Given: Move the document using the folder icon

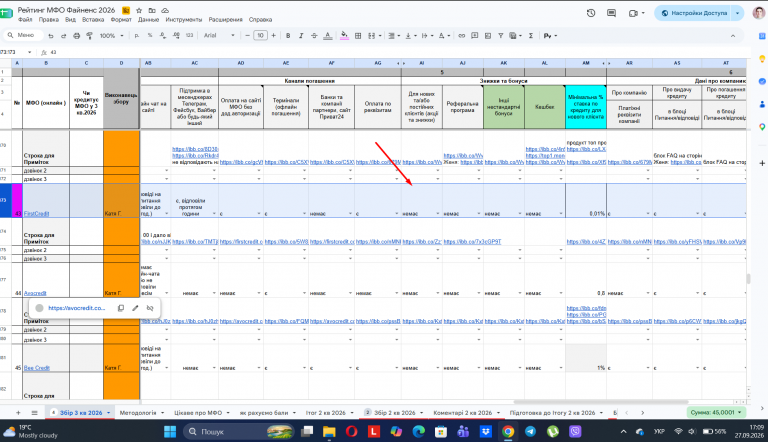Looking at the screenshot, I should pyautogui.click(x=152, y=10).
